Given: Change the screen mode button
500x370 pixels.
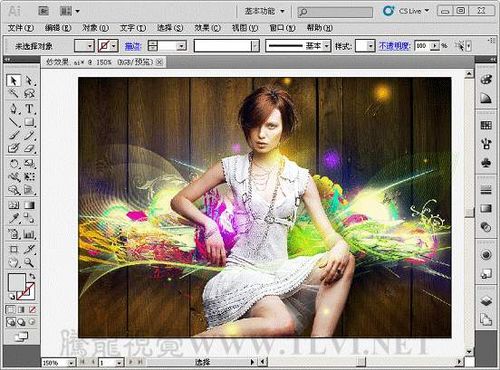Looking at the screenshot, I should (21, 337).
